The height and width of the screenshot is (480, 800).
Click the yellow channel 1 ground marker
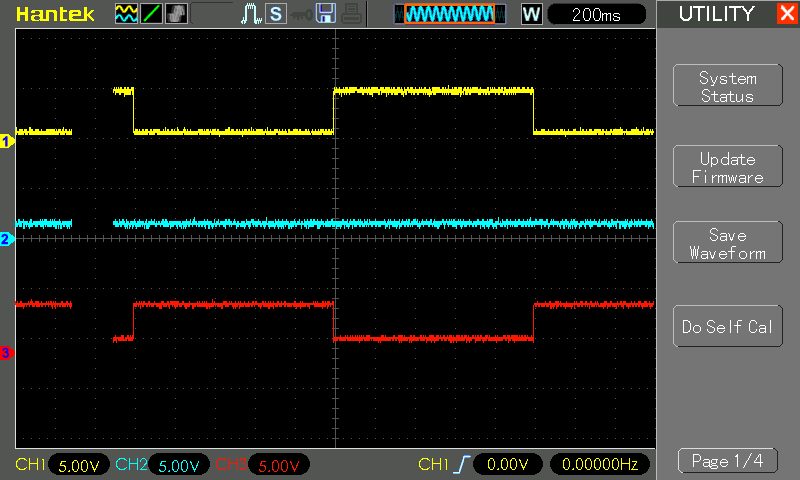point(6,141)
